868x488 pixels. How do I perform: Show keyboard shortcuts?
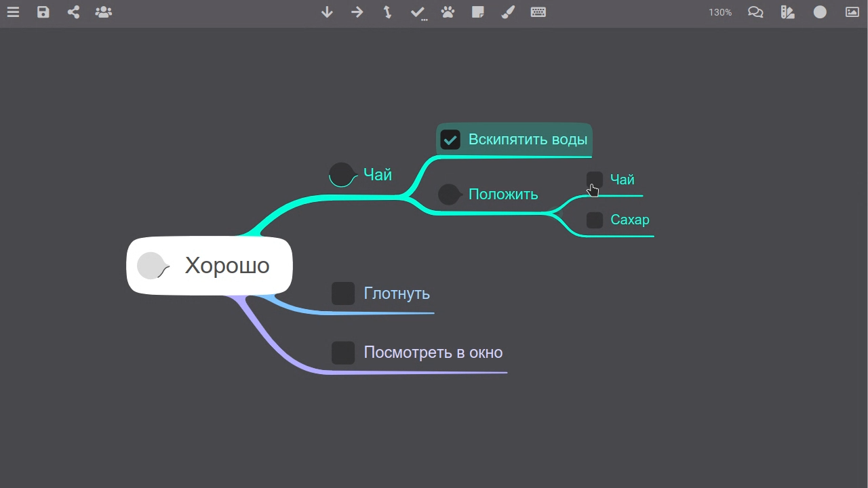tap(538, 12)
